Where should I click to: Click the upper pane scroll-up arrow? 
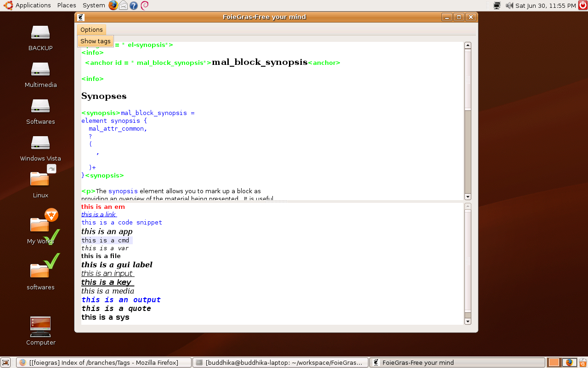click(x=468, y=46)
